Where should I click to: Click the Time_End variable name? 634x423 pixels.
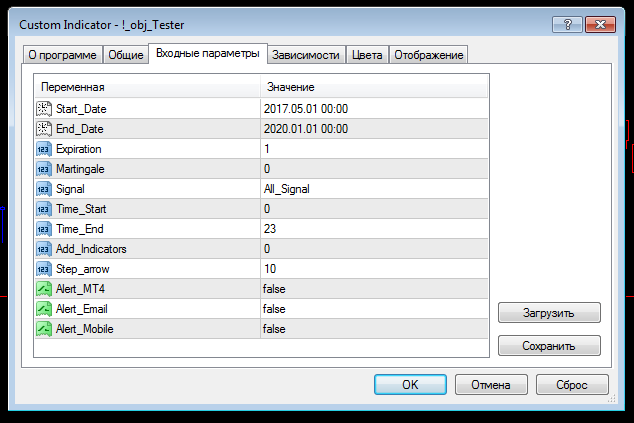click(x=80, y=229)
